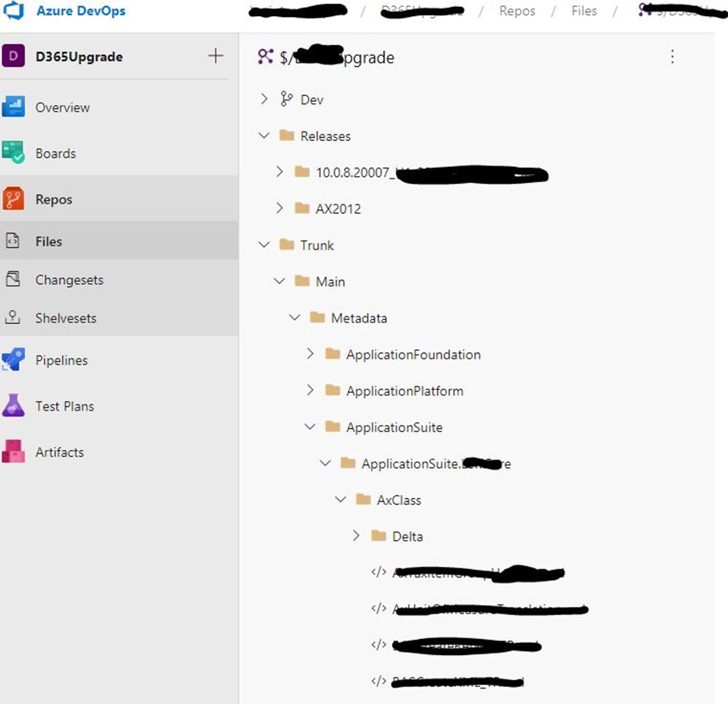Click Files in the breadcrumb
The height and width of the screenshot is (704, 728).
point(584,11)
